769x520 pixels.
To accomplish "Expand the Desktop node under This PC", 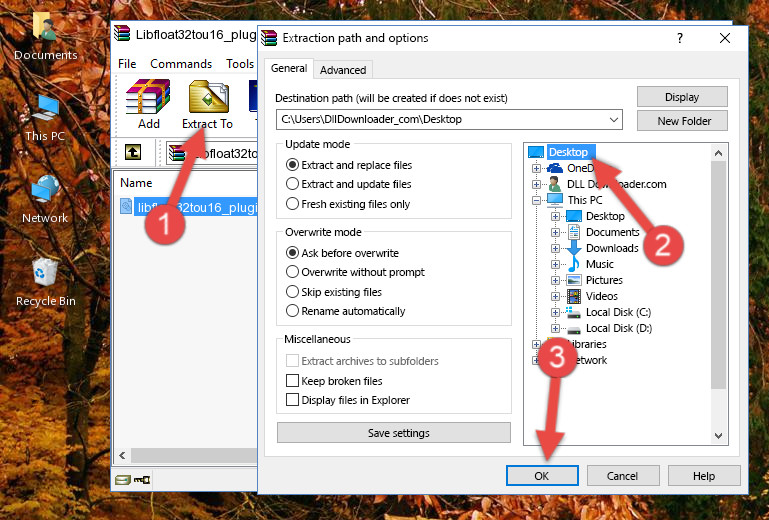I will (555, 216).
